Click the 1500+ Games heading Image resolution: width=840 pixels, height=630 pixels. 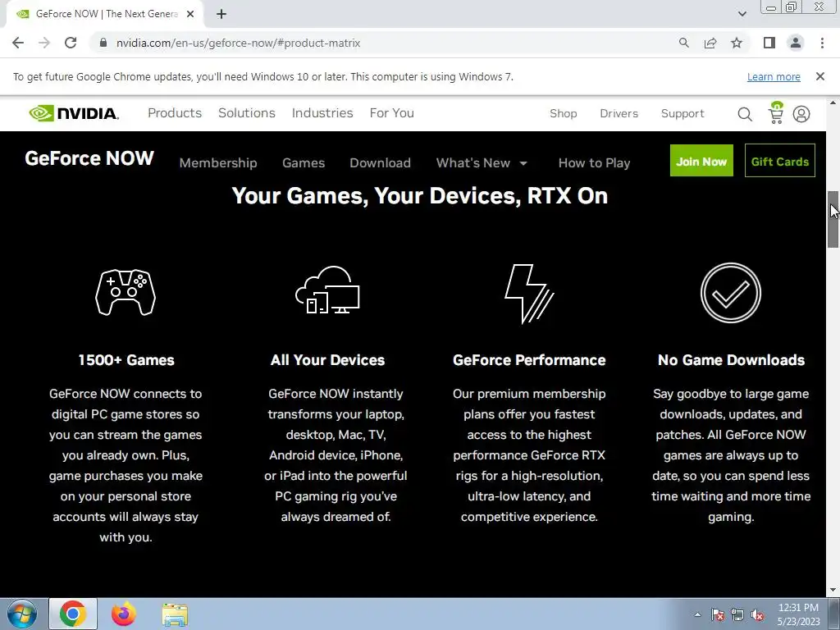126,360
